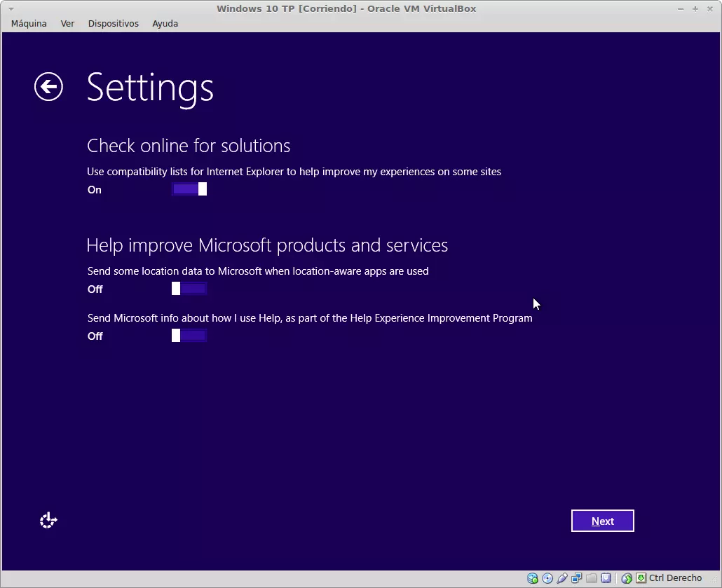This screenshot has height=588, width=722.
Task: Click the network adapters status icon
Action: 577,578
